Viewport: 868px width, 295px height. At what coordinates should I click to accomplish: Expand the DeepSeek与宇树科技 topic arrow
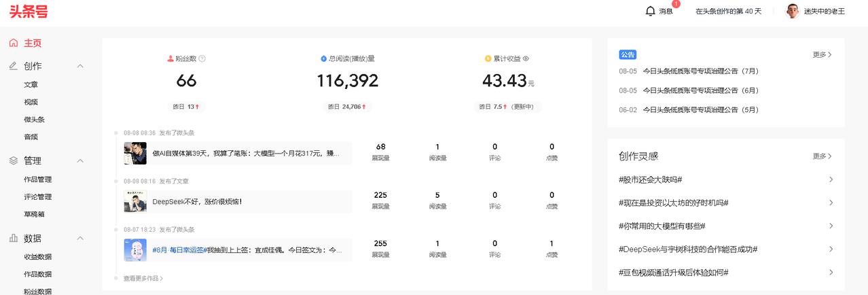(831, 249)
